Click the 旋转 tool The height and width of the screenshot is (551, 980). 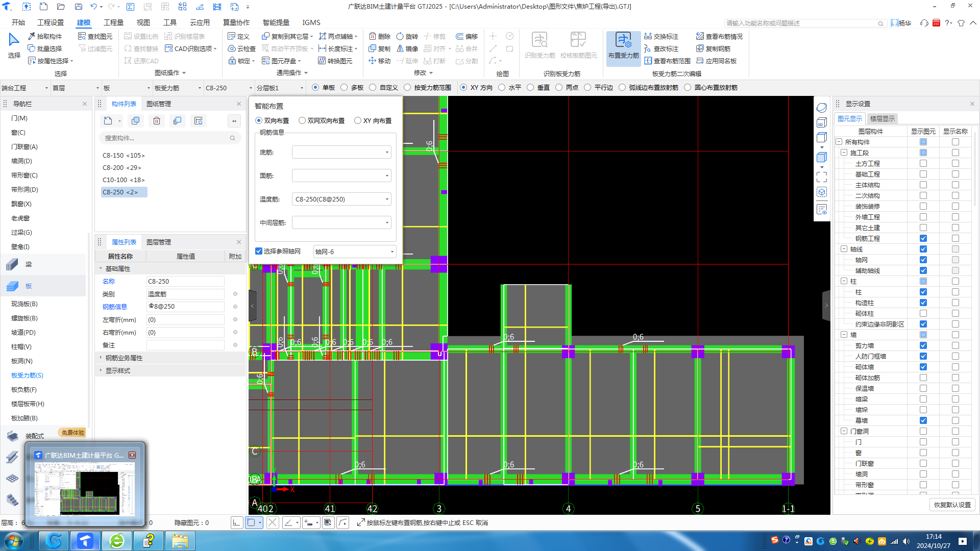407,36
